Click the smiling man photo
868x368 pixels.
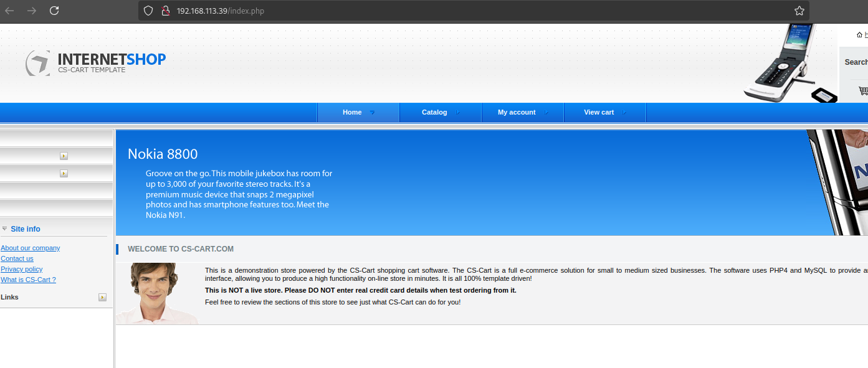click(158, 293)
